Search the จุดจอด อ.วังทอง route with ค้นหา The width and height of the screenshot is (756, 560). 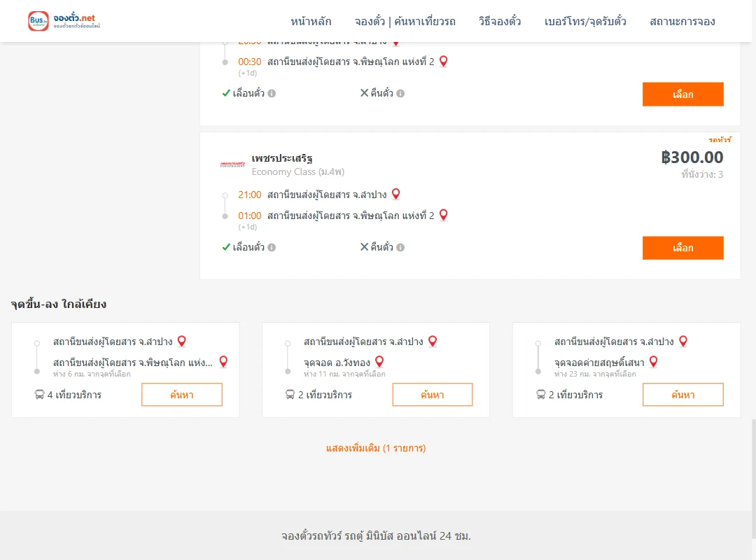[x=433, y=395]
